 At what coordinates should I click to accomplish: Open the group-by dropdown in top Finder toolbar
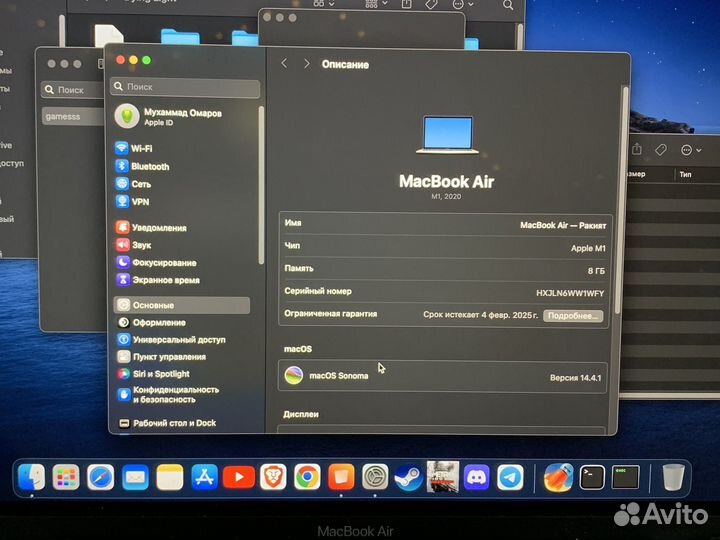376,4
